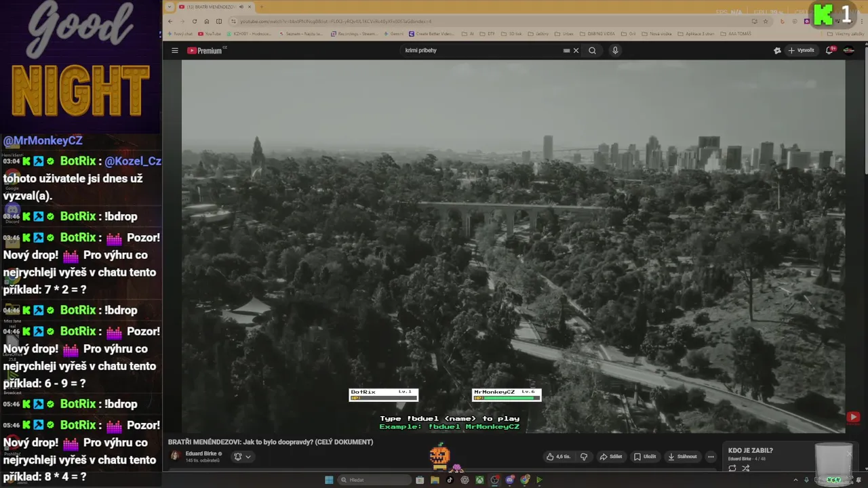Show hidden tray icons chevron
The image size is (868, 488).
(x=794, y=480)
